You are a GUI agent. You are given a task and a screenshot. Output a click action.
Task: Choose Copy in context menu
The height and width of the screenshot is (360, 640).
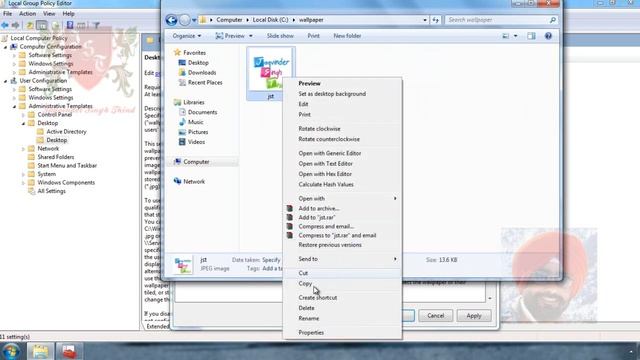305,284
